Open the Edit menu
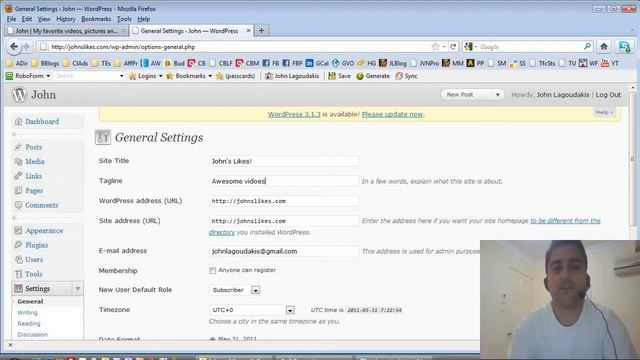 pyautogui.click(x=27, y=19)
